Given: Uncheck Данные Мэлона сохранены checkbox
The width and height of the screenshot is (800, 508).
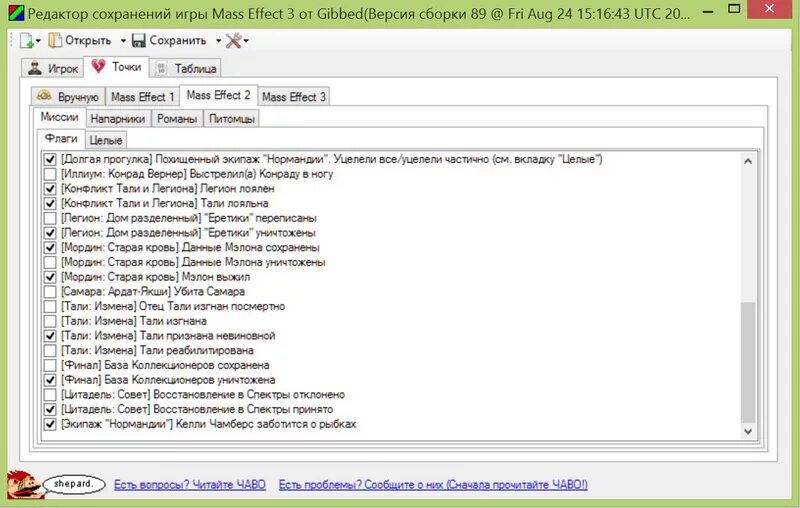Looking at the screenshot, I should (x=49, y=248).
